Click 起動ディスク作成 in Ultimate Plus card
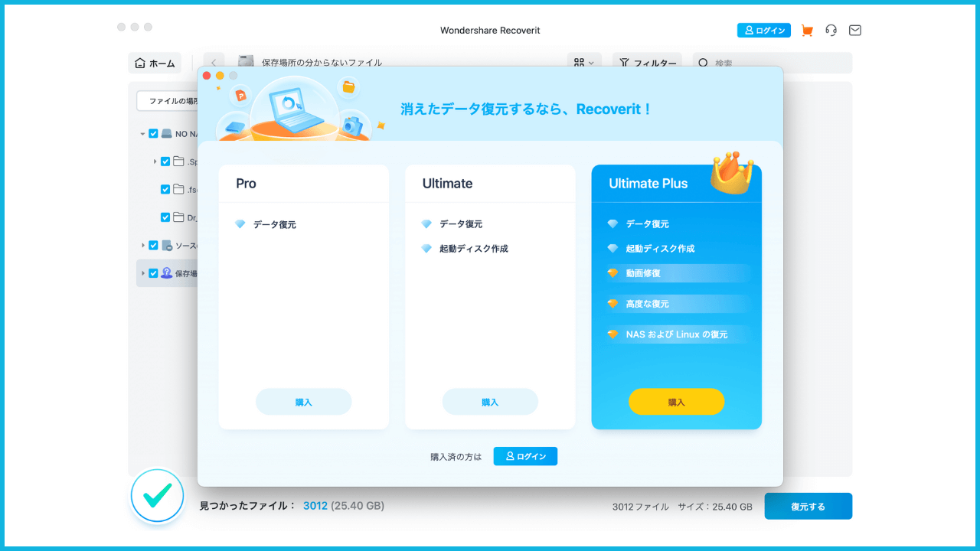This screenshot has height=551, width=980. coord(661,249)
